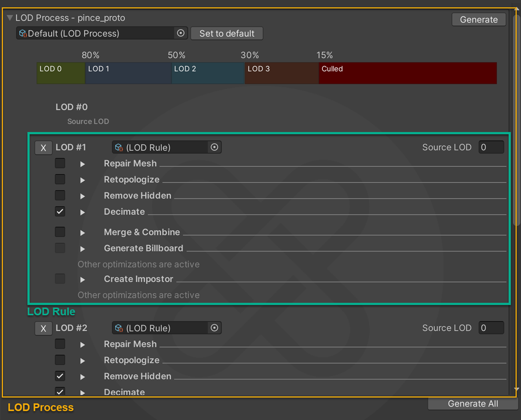
Task: Select the Culled segment in LOD bar
Action: pos(407,73)
